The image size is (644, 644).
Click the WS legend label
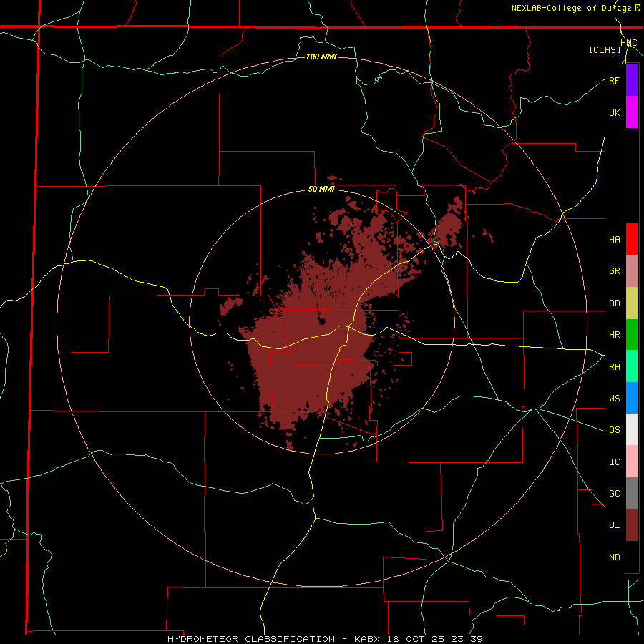point(614,398)
